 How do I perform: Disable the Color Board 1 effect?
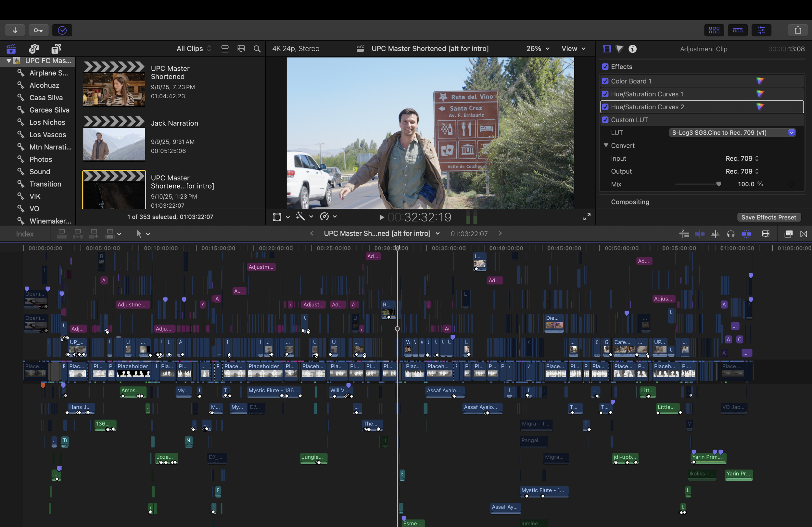click(x=605, y=81)
